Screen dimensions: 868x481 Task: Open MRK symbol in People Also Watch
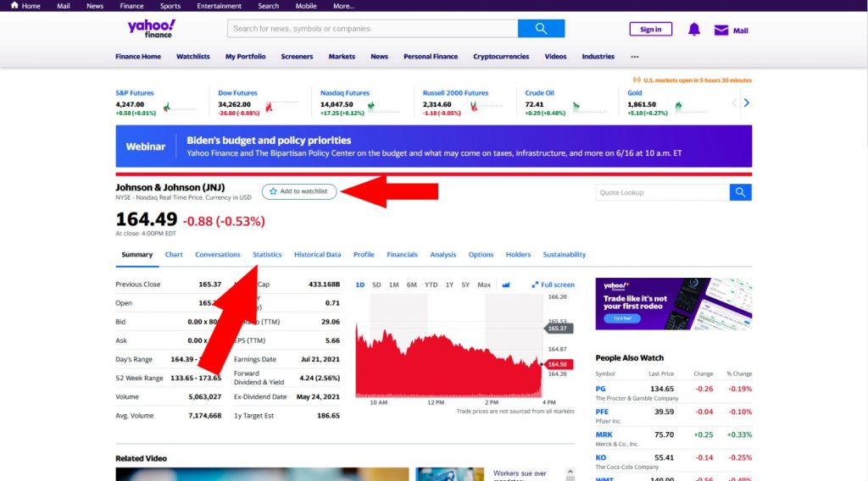point(604,434)
